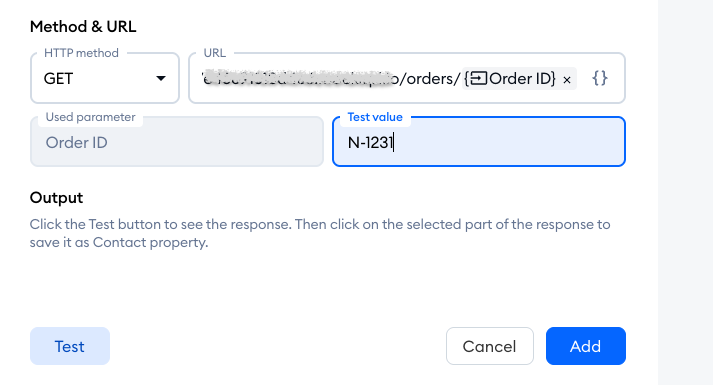Focus the Test value field containing N-1231

[x=479, y=142]
